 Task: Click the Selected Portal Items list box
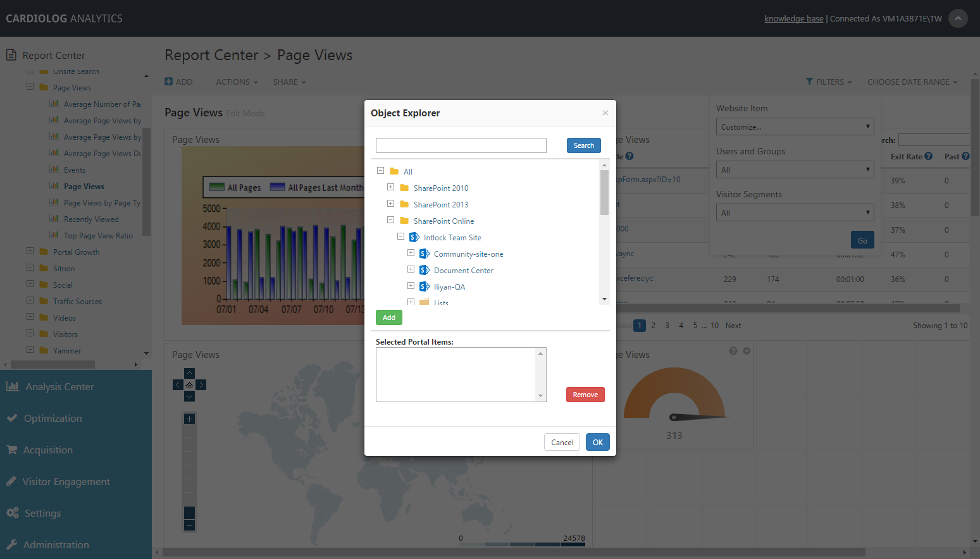pos(461,374)
